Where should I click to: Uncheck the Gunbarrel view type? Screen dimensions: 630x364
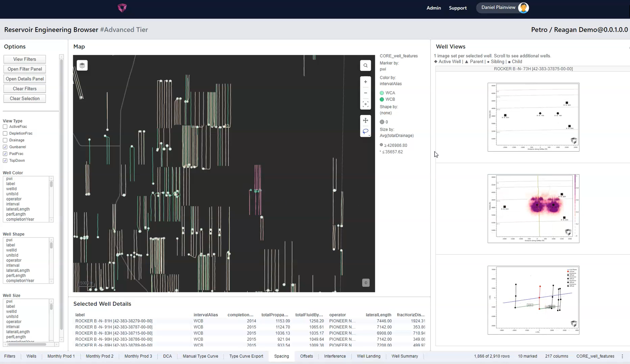(x=5, y=147)
